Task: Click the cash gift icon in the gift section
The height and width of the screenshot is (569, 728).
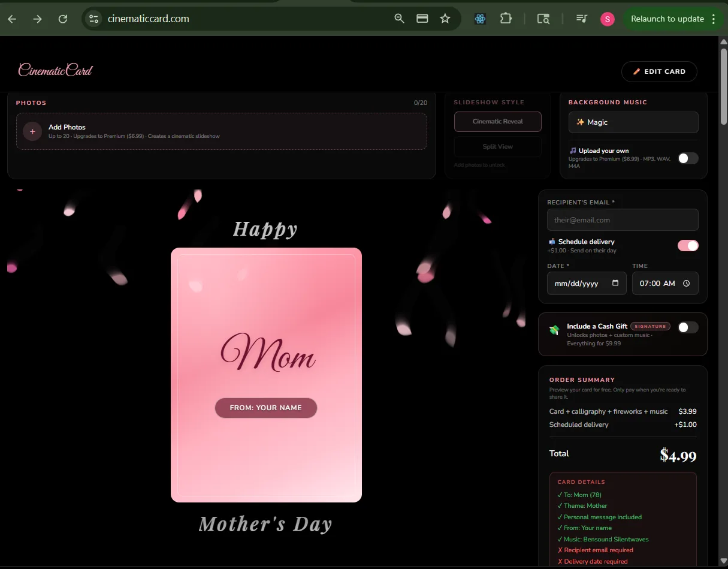Action: [x=554, y=329]
